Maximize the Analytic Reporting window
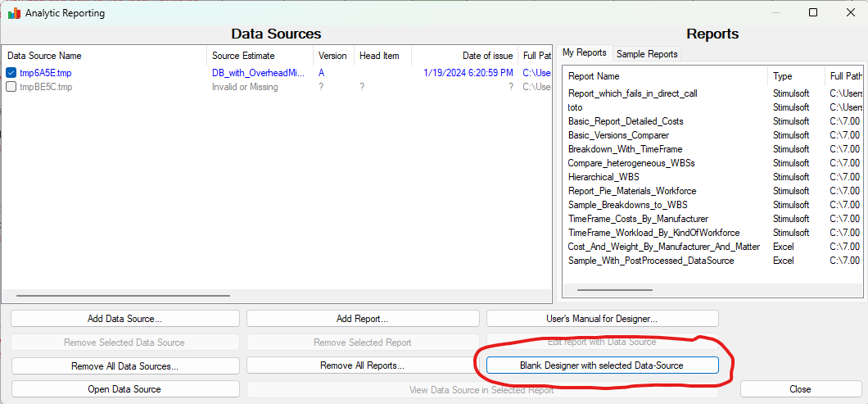868x404 pixels. click(813, 13)
